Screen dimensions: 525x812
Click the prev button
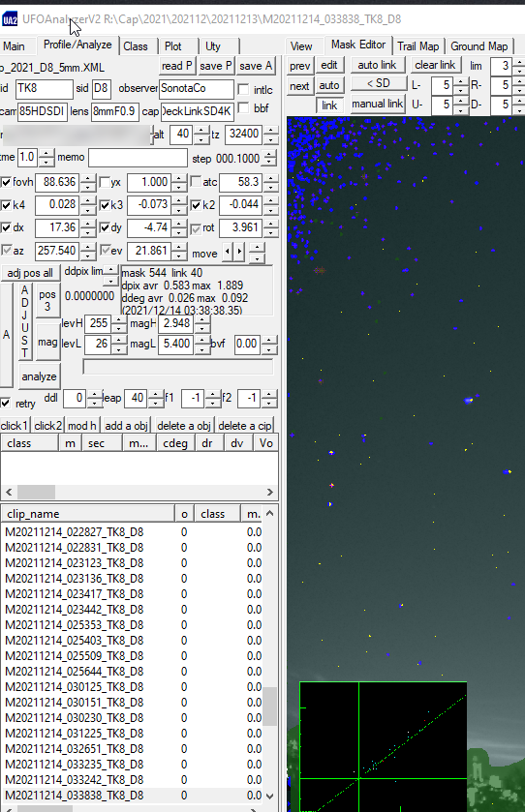(300, 66)
